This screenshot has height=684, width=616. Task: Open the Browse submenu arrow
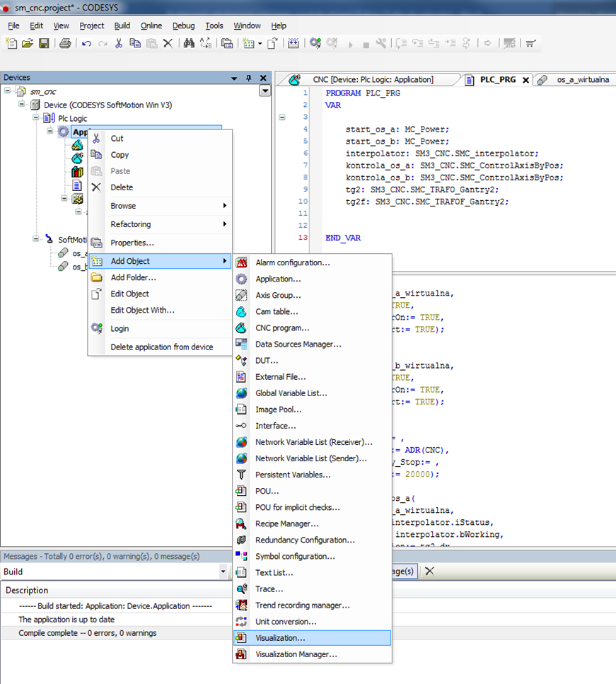(x=225, y=205)
